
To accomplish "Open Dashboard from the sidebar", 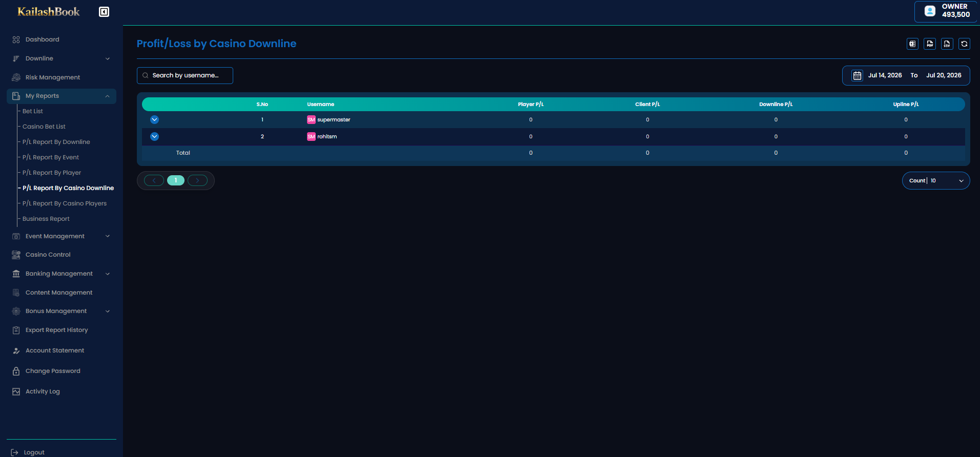I will click(42, 39).
